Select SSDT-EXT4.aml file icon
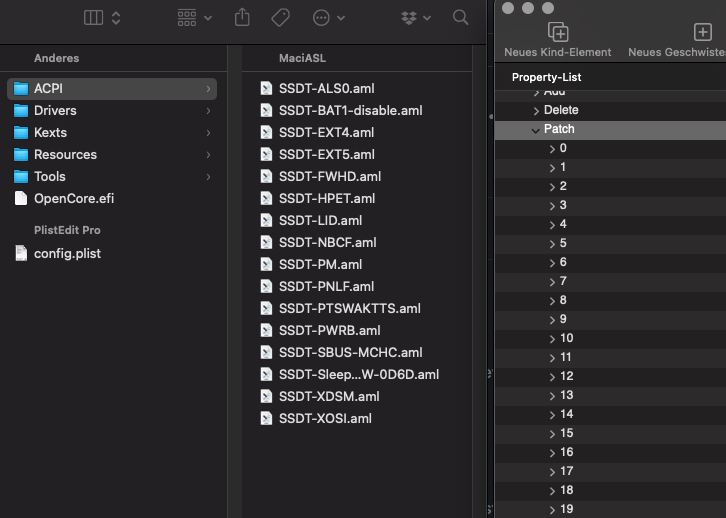 [266, 132]
